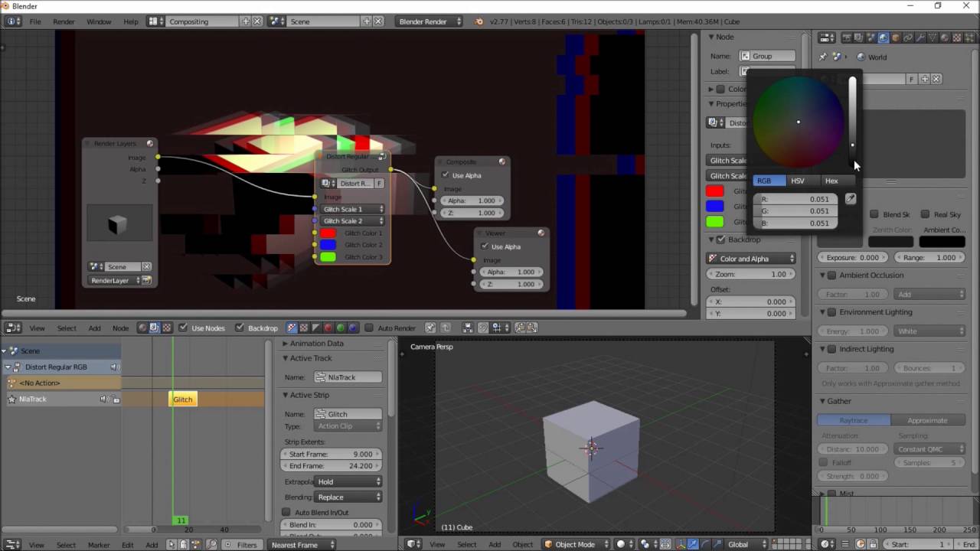Enable the Ambient Occlusion checkbox
This screenshot has width=980, height=551.
click(832, 275)
